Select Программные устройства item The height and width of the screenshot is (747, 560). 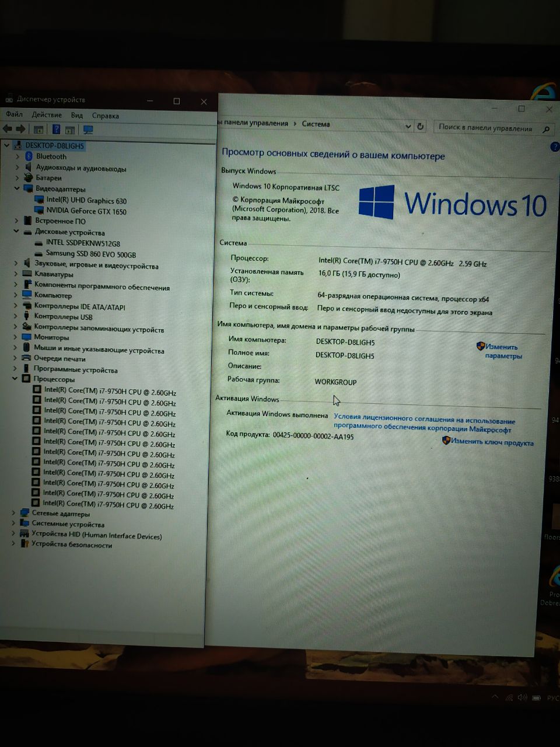pos(75,369)
